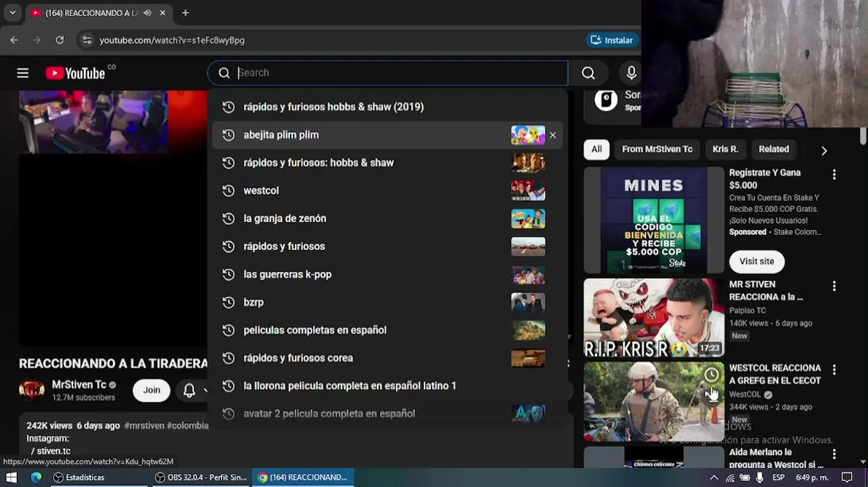Install the YouTube app button
This screenshot has width=868, height=487.
click(612, 40)
